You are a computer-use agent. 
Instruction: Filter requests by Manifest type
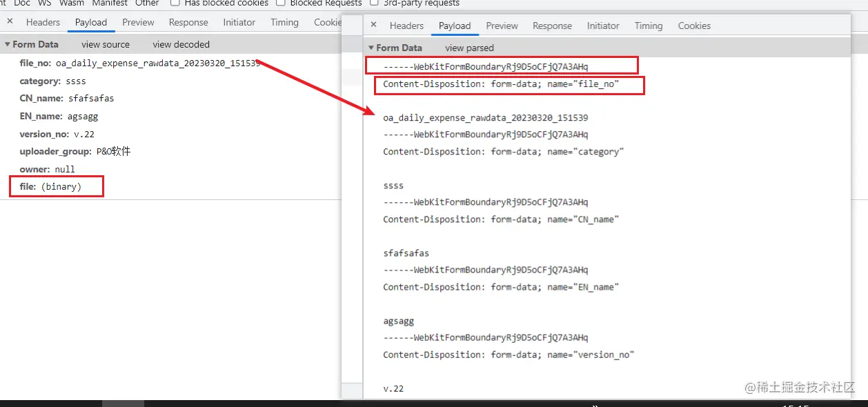(110, 3)
